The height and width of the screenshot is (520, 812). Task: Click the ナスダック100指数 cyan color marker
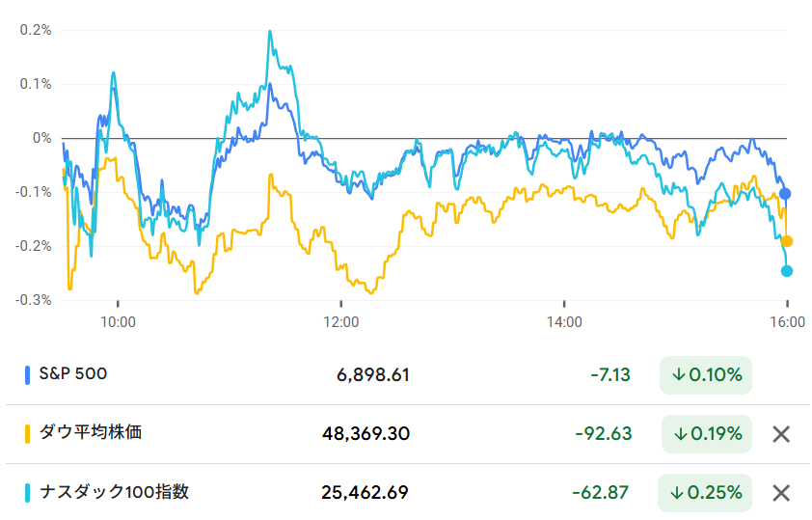28,492
